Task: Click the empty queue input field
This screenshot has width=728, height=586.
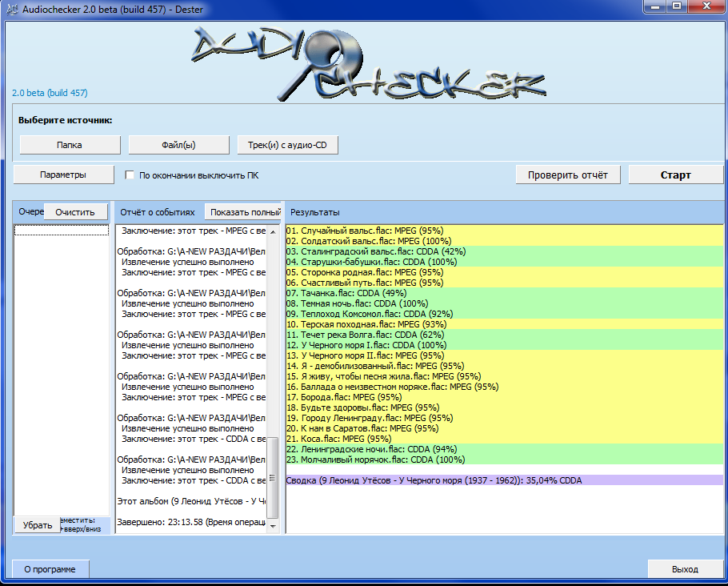Action: [x=62, y=231]
